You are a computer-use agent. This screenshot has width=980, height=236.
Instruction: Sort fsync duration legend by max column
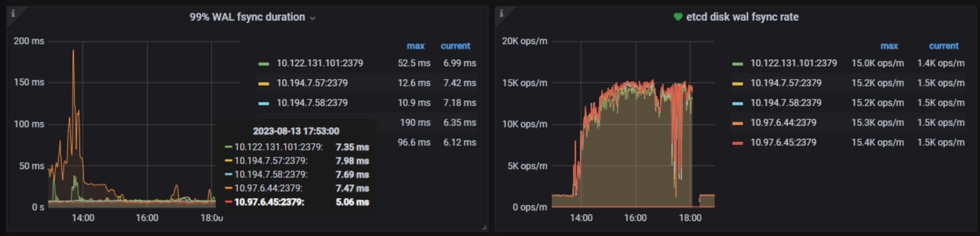[415, 46]
